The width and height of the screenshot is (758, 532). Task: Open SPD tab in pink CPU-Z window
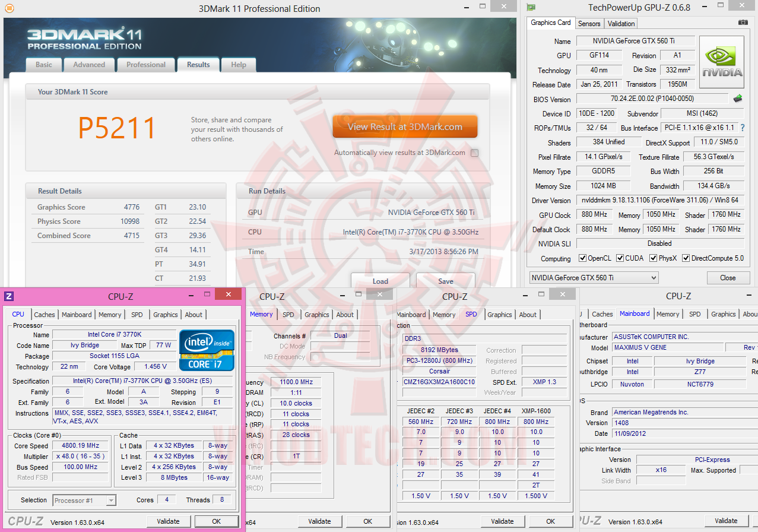coord(137,315)
